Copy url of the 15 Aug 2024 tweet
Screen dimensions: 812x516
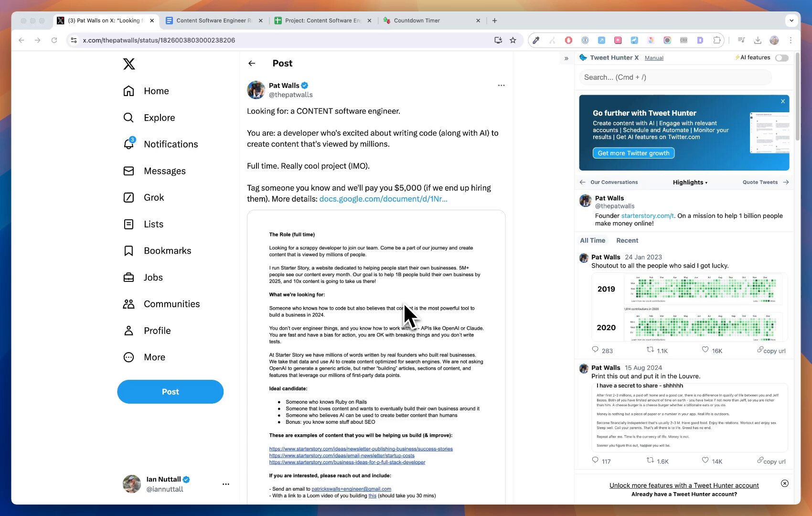(771, 461)
